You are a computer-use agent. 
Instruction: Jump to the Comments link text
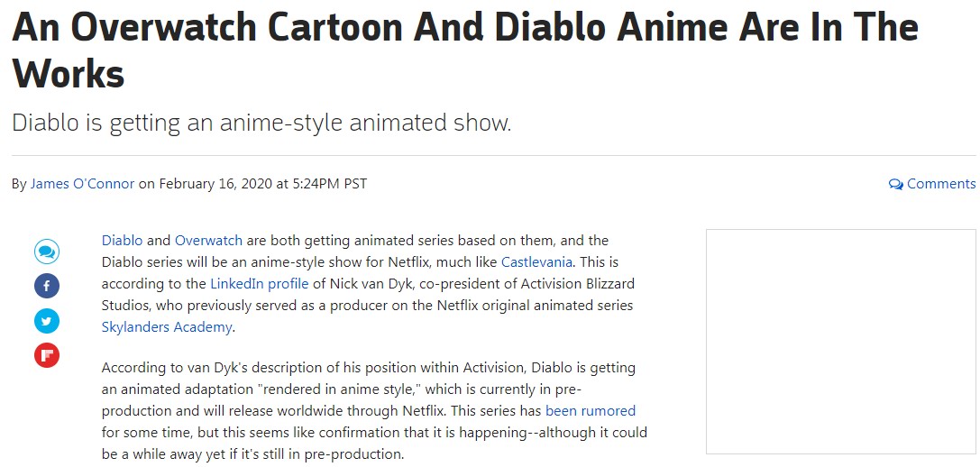[941, 184]
